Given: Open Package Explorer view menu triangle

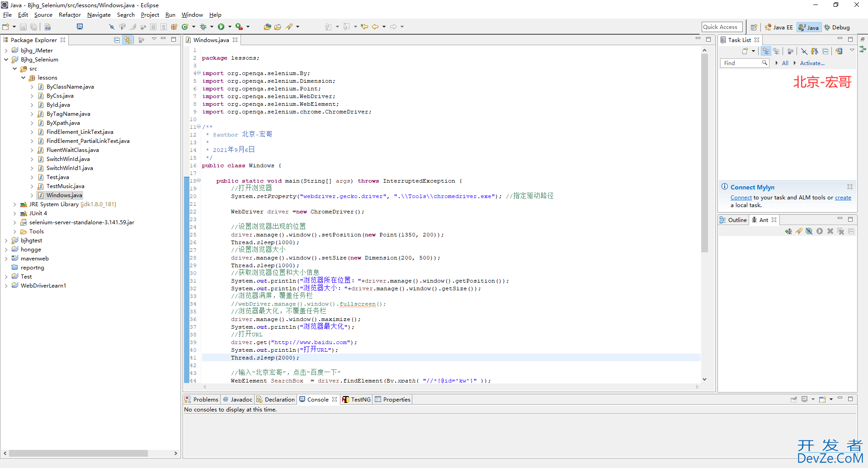Looking at the screenshot, I should (154, 39).
